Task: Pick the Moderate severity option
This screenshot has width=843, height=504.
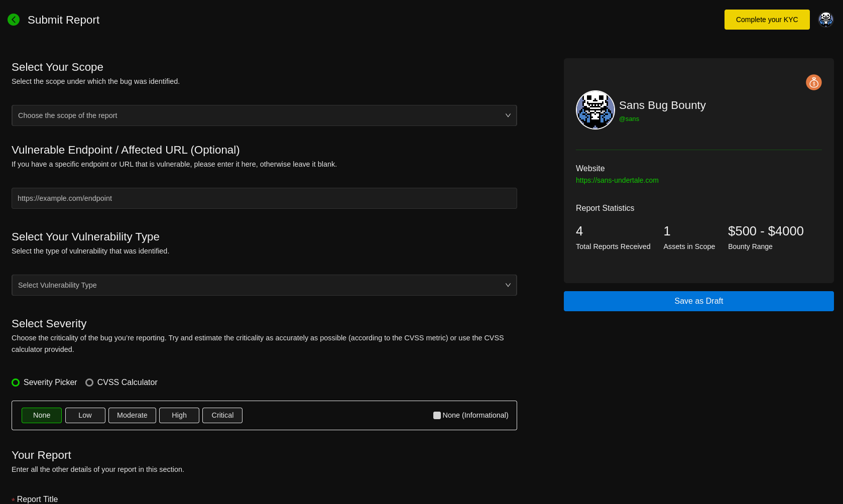Action: [132, 415]
